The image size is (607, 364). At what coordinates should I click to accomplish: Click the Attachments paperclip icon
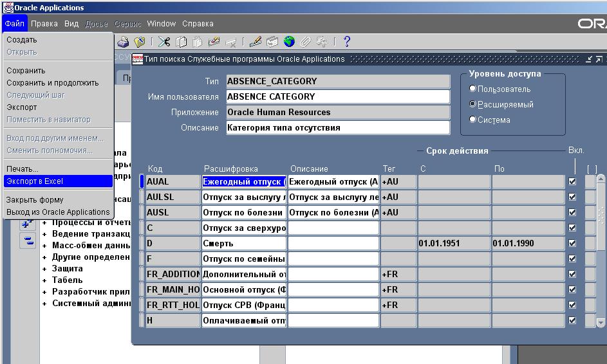tap(306, 42)
